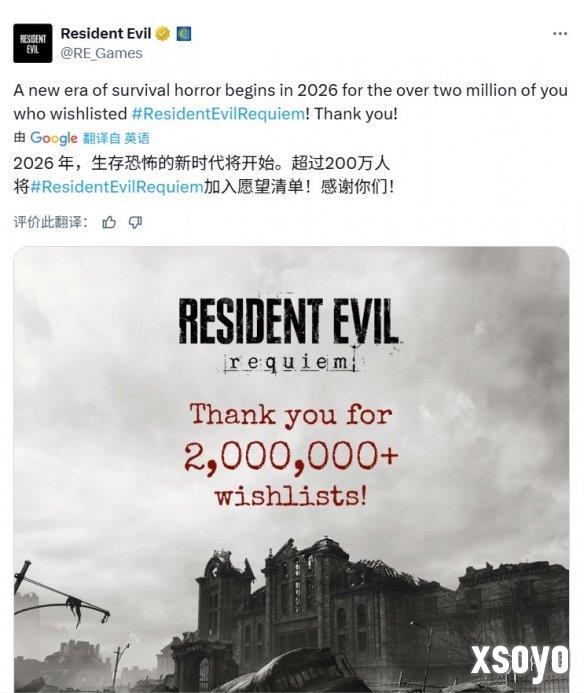Open the Resident Evil display name
Image resolution: width=584 pixels, height=693 pixels.
106,33
